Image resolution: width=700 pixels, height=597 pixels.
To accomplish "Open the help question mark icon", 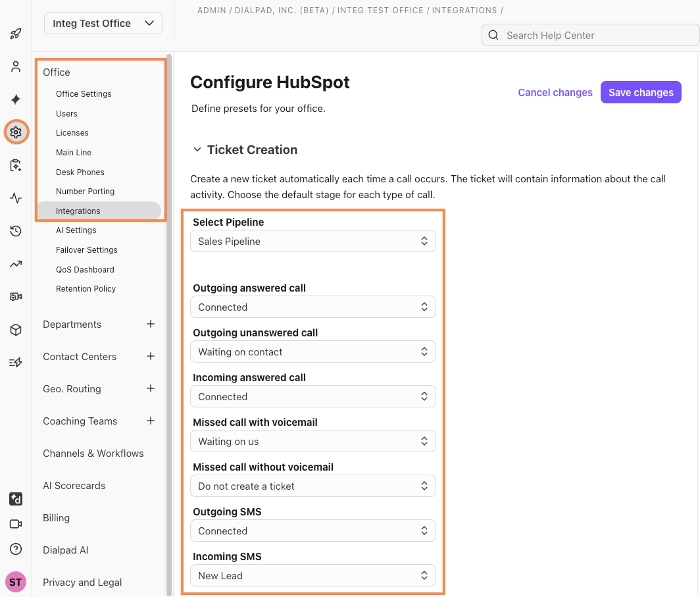I will pyautogui.click(x=16, y=549).
